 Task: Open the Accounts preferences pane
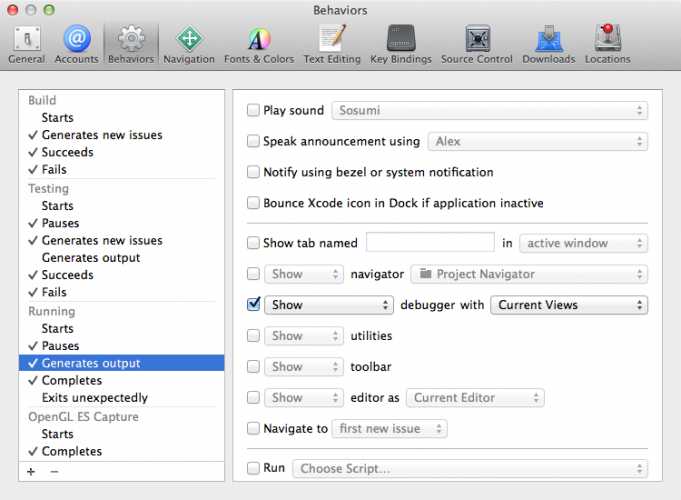(76, 45)
